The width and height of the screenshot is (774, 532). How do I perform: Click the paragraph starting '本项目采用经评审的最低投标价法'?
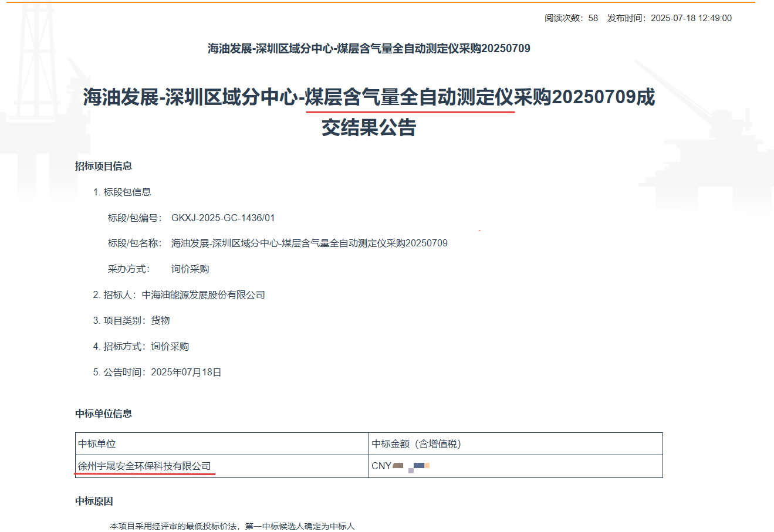click(x=232, y=526)
